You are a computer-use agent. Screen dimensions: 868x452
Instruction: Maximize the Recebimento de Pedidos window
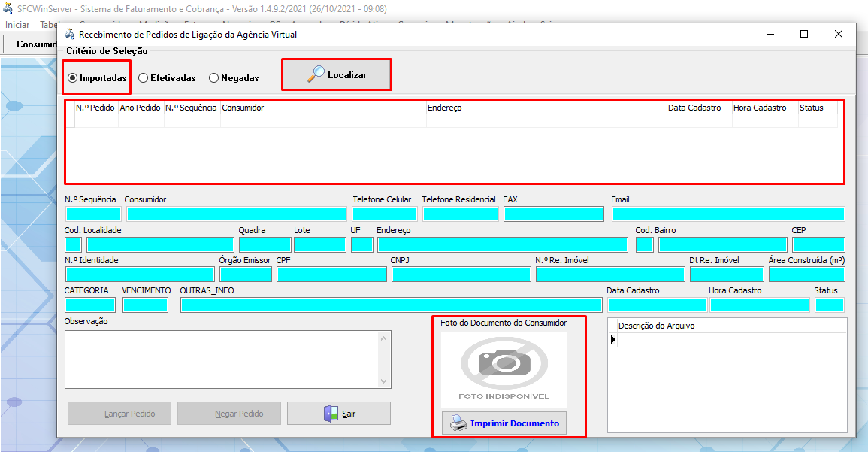tap(803, 34)
